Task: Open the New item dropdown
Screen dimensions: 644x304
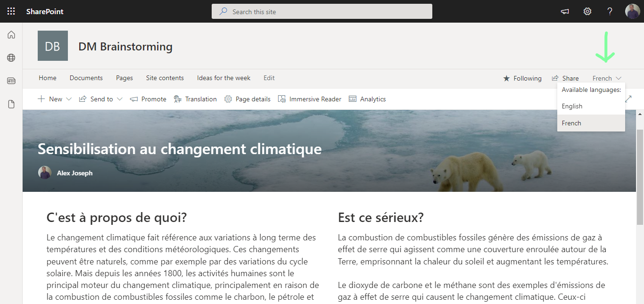Action: coord(54,99)
